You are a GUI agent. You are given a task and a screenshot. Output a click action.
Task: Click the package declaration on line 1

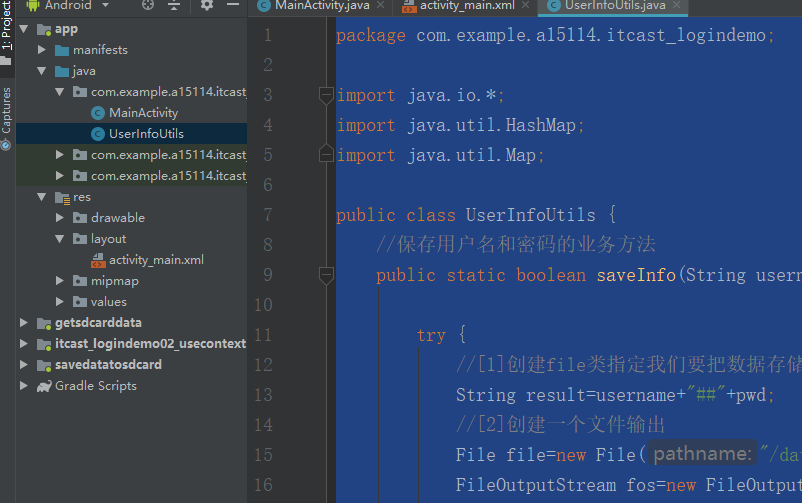point(555,35)
